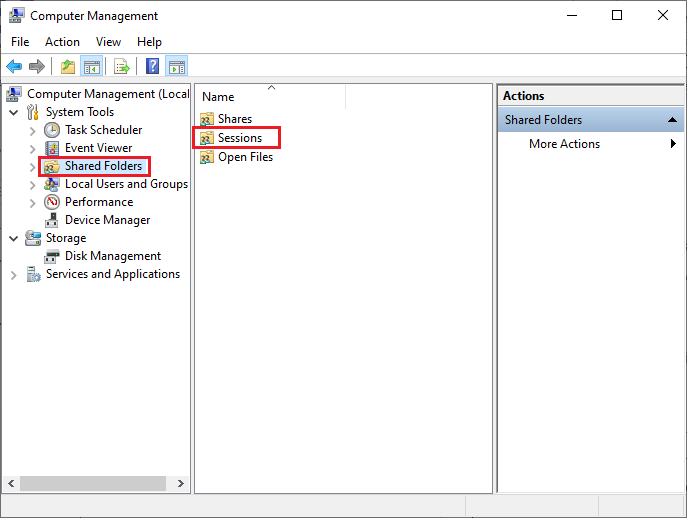Screen dimensions: 687x518
Task: Expand the Event Viewer node
Action: (x=32, y=149)
